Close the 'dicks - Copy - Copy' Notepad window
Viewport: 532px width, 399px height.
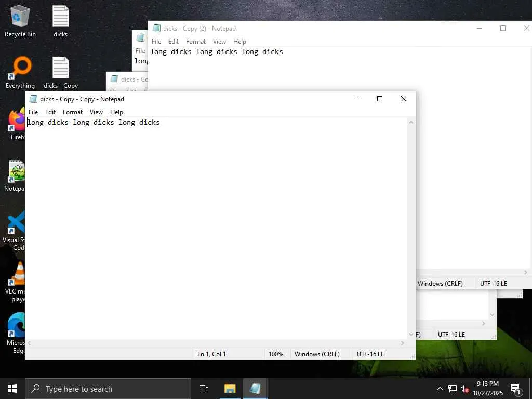403,99
